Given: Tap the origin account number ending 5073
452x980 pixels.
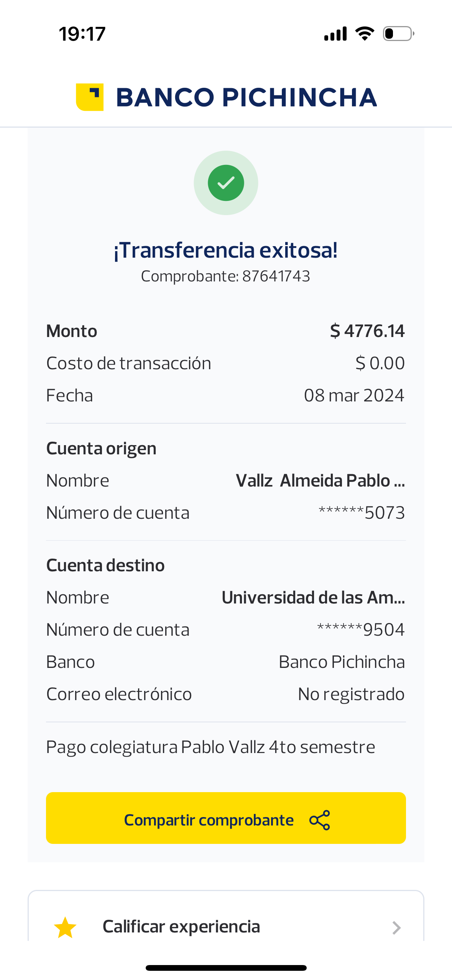Looking at the screenshot, I should [362, 513].
